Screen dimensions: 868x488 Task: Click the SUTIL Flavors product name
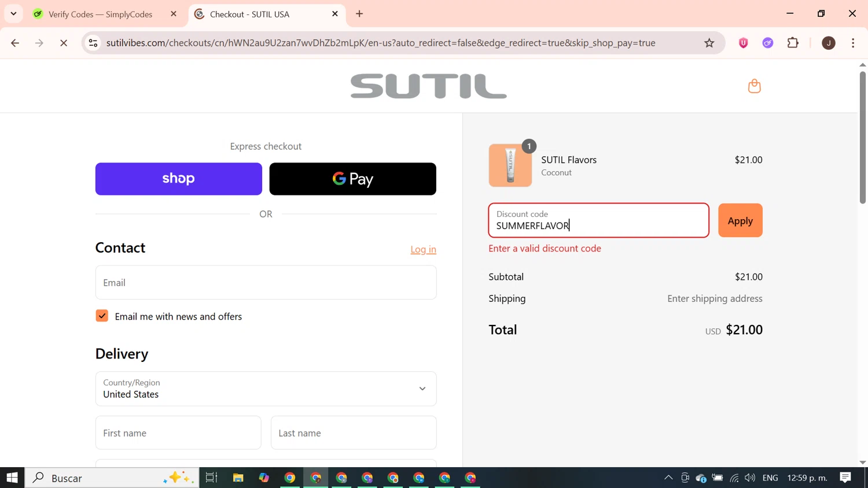pyautogui.click(x=569, y=160)
